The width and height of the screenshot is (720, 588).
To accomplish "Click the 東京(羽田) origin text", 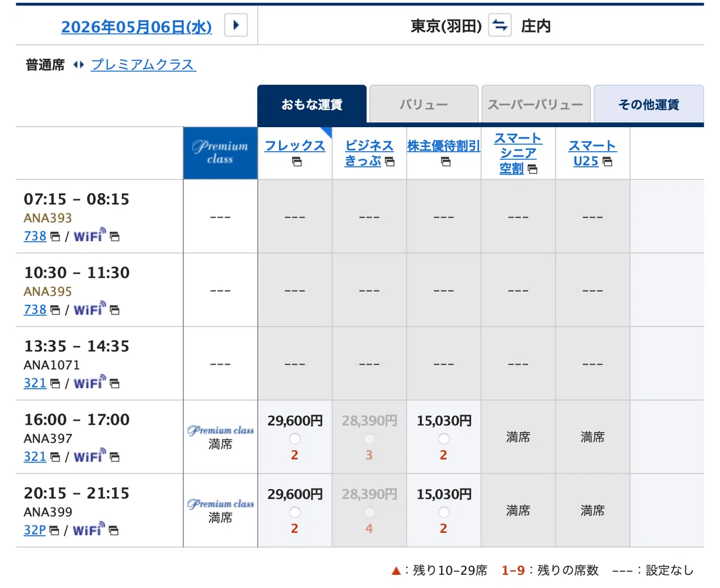I will pyautogui.click(x=446, y=26).
